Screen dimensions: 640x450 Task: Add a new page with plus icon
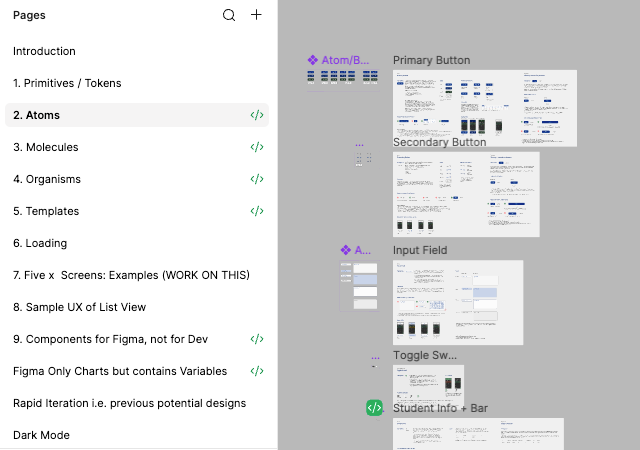(256, 15)
